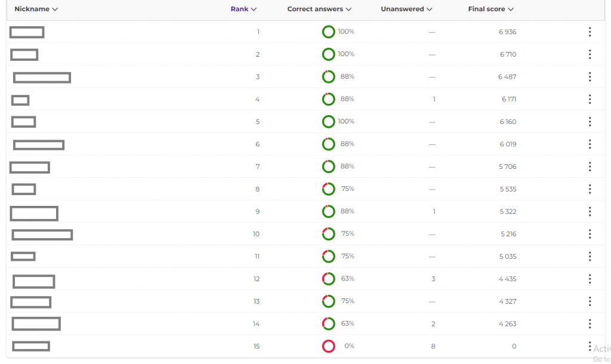Click the 0% red progress ring

(328, 346)
